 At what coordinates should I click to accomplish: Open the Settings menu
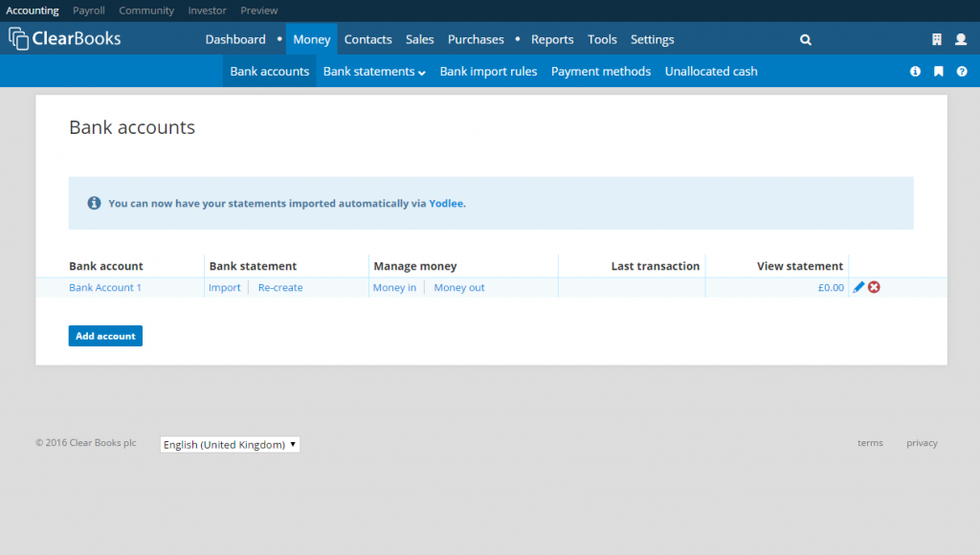point(653,39)
